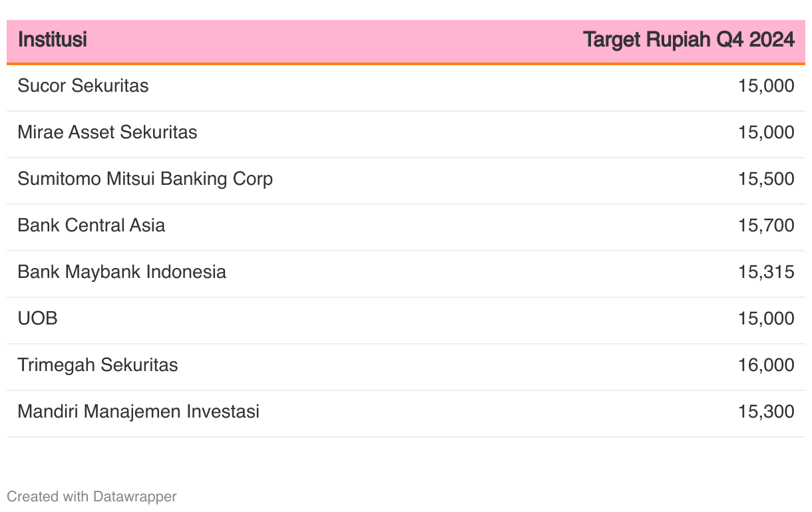Click the Institusi column header
This screenshot has width=812, height=512.
(x=52, y=40)
